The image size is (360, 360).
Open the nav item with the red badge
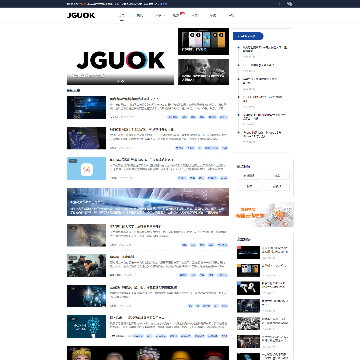[177, 15]
